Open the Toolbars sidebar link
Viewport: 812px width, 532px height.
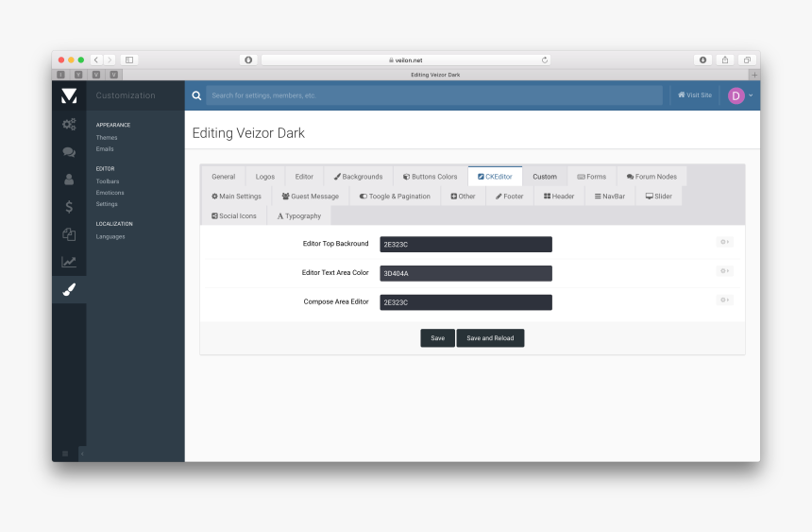tap(108, 181)
